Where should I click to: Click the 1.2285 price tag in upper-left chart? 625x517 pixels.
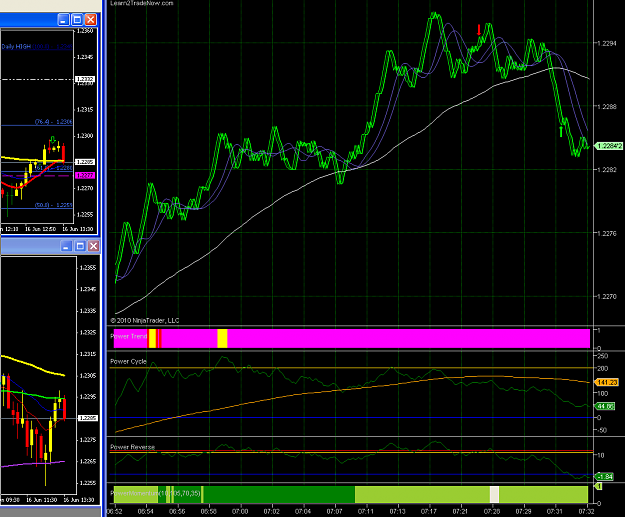(85, 162)
